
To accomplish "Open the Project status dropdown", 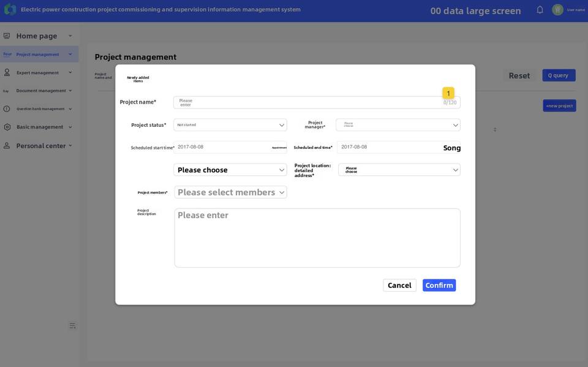I will [230, 125].
